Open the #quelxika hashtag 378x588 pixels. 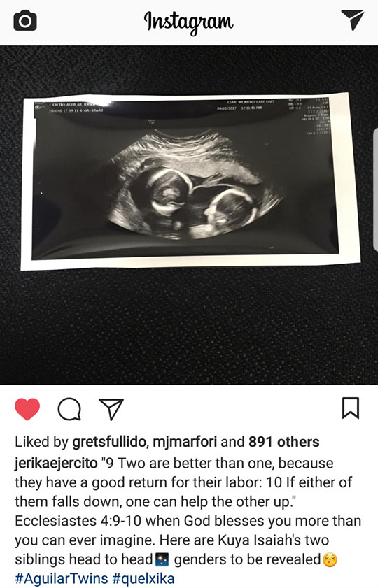pyautogui.click(x=143, y=578)
